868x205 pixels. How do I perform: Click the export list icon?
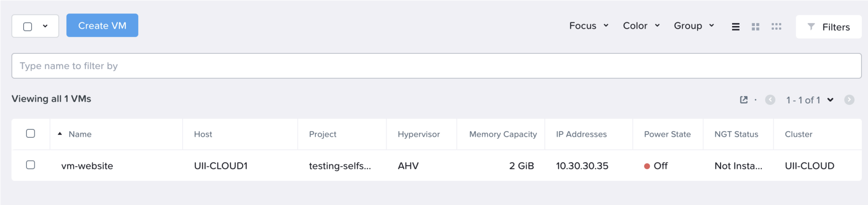click(744, 100)
